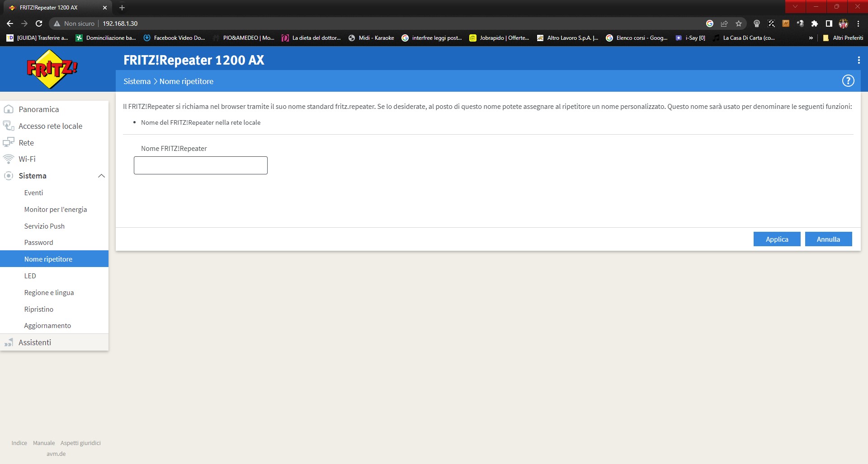The image size is (868, 464).
Task: Open Altri Preferiti bookmarks folder
Action: (843, 38)
